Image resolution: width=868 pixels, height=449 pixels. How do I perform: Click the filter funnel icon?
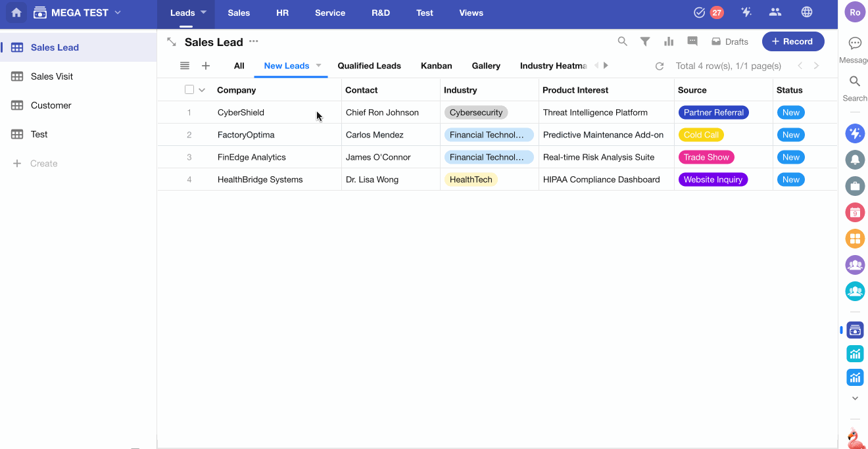click(x=645, y=41)
